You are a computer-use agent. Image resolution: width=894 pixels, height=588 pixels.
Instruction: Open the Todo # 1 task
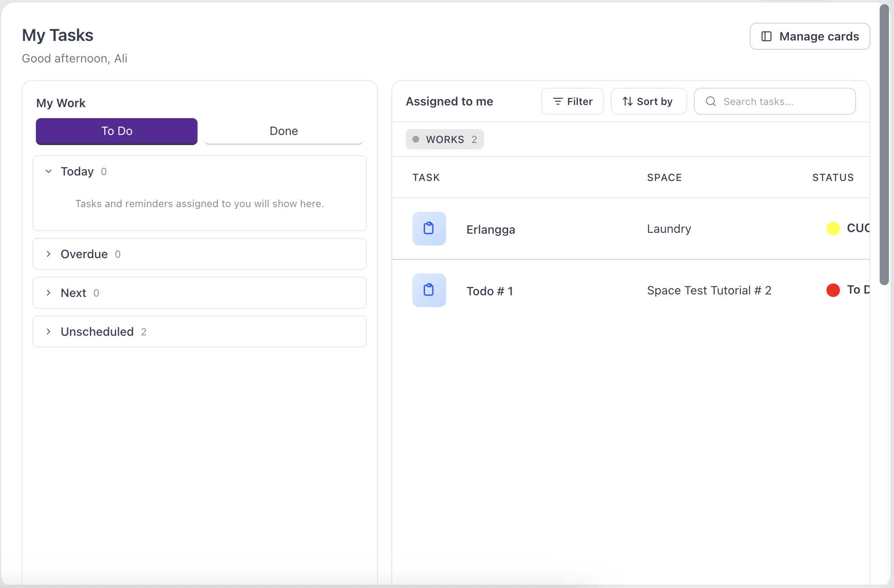point(490,291)
